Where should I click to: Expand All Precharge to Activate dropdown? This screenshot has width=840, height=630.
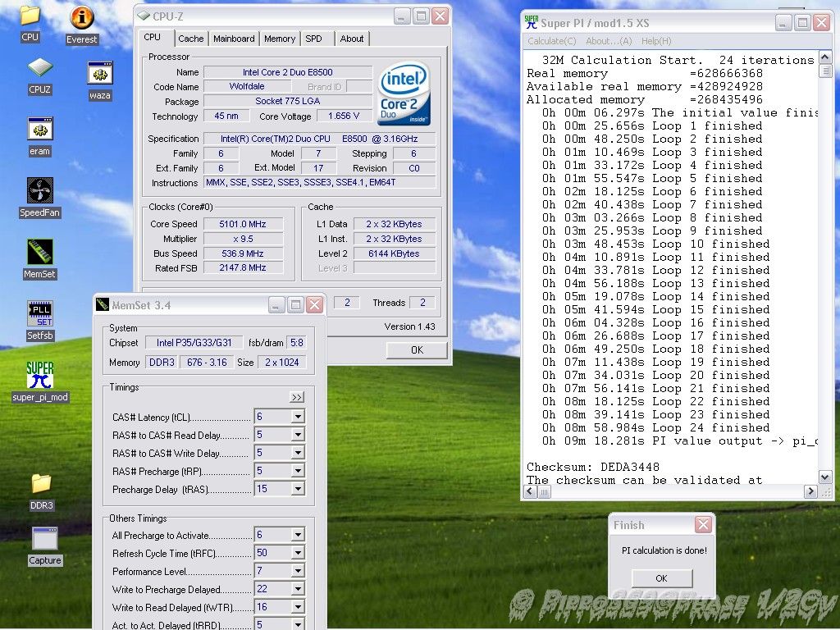pos(299,534)
